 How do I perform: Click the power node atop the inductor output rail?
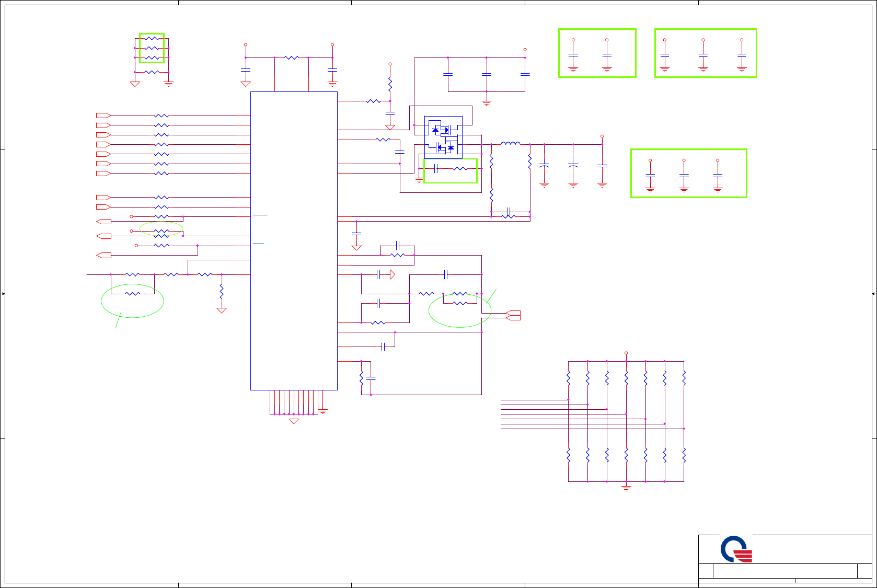[x=602, y=136]
